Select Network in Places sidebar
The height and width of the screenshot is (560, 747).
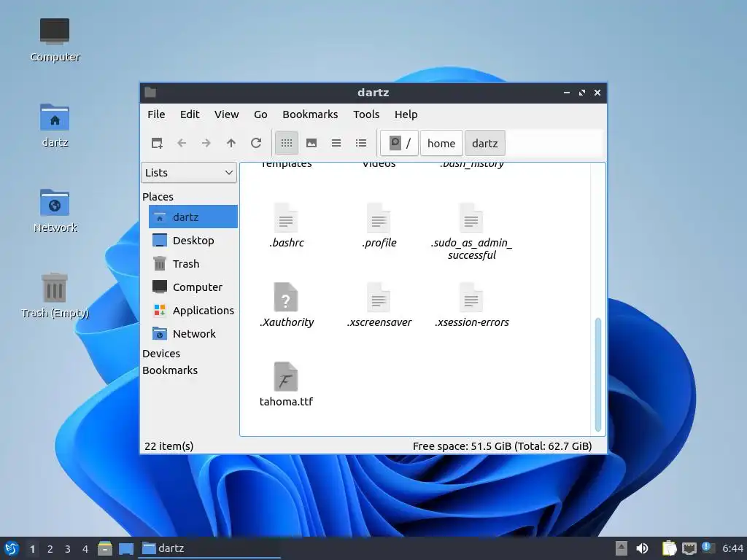[193, 333]
